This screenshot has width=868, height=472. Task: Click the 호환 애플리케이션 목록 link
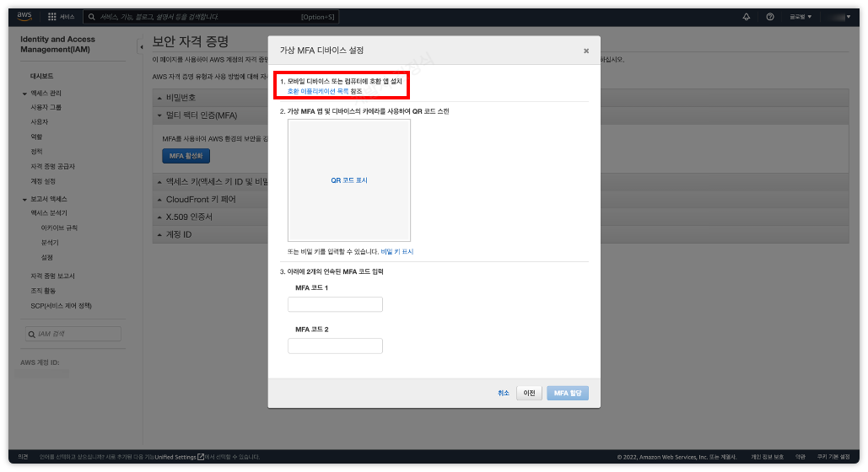pos(318,91)
